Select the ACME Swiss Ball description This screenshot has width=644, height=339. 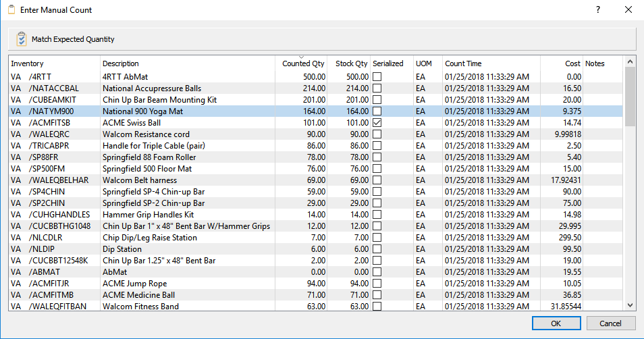coord(132,123)
